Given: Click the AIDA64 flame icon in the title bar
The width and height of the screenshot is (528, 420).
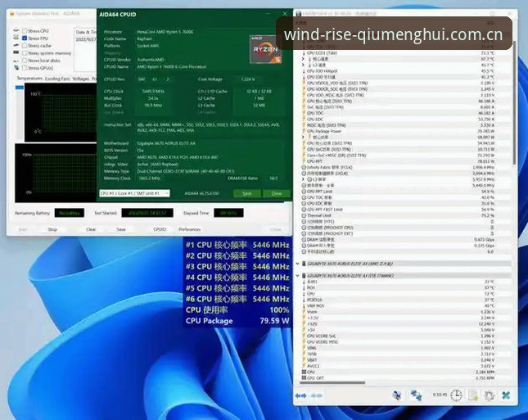Looking at the screenshot, I should [x=12, y=14].
